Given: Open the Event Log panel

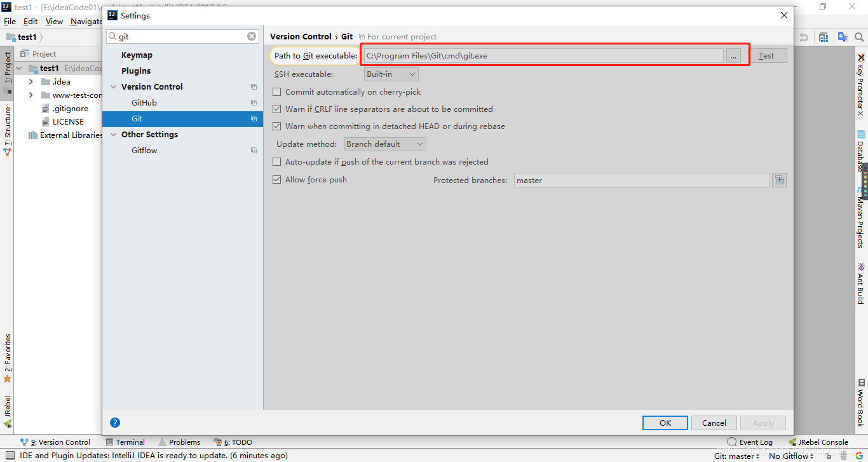Looking at the screenshot, I should [750, 442].
